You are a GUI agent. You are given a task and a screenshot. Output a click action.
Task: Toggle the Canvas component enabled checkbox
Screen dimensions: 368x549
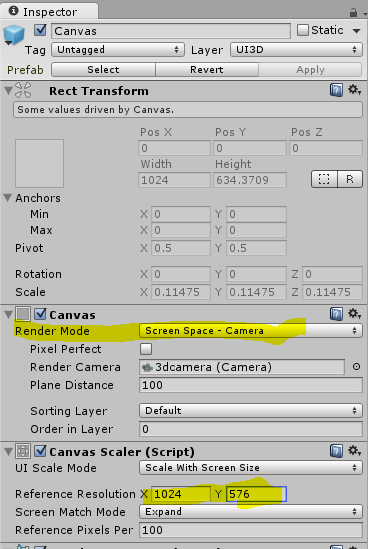click(40, 314)
